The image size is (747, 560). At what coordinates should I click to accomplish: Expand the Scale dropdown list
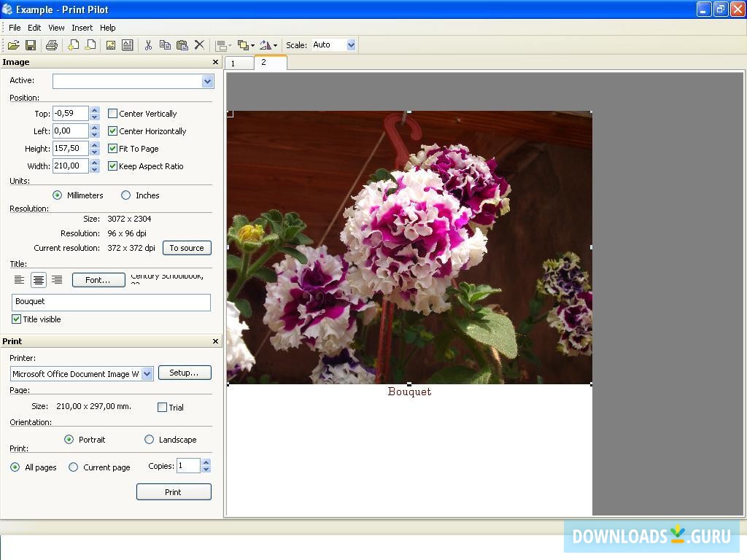click(351, 45)
